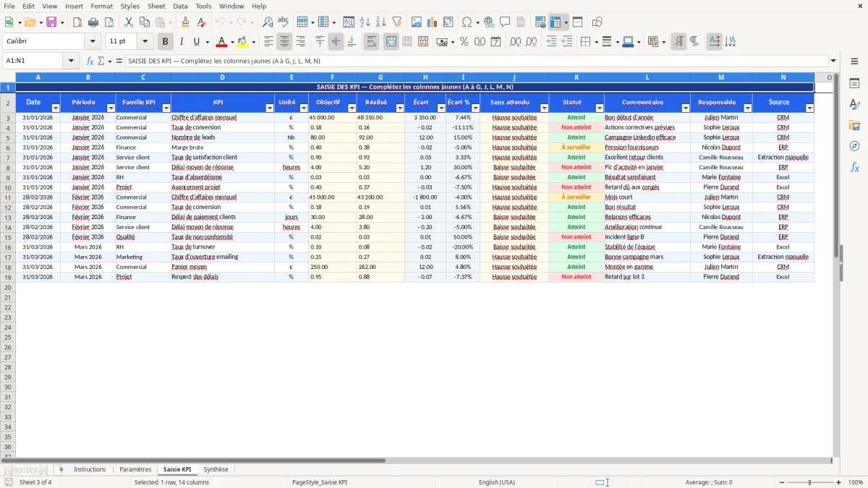Toggle Italic formatting
Viewport: 868px width, 488px height.
tap(182, 42)
